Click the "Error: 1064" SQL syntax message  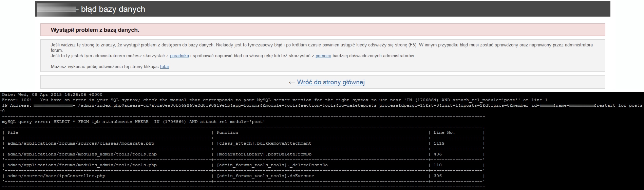tap(204, 100)
